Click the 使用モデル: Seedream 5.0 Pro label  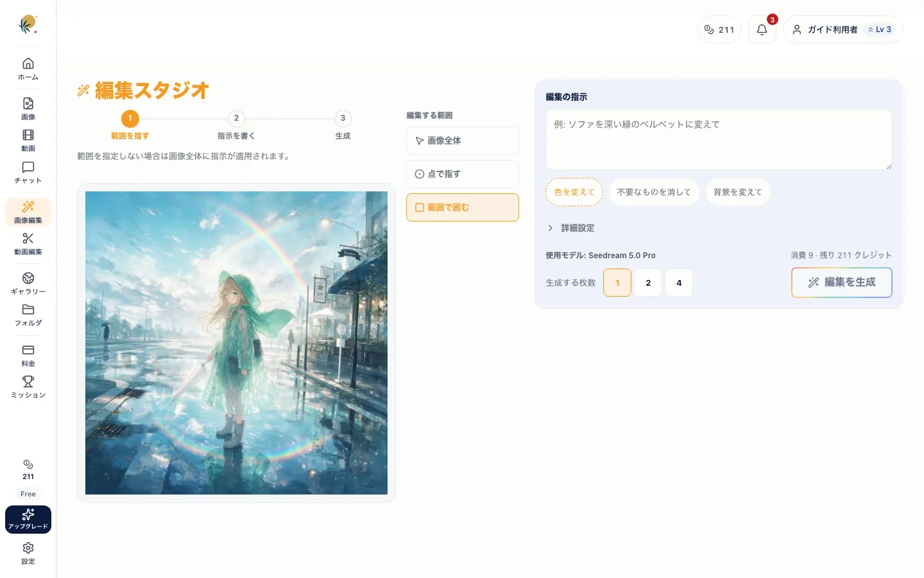(x=601, y=255)
